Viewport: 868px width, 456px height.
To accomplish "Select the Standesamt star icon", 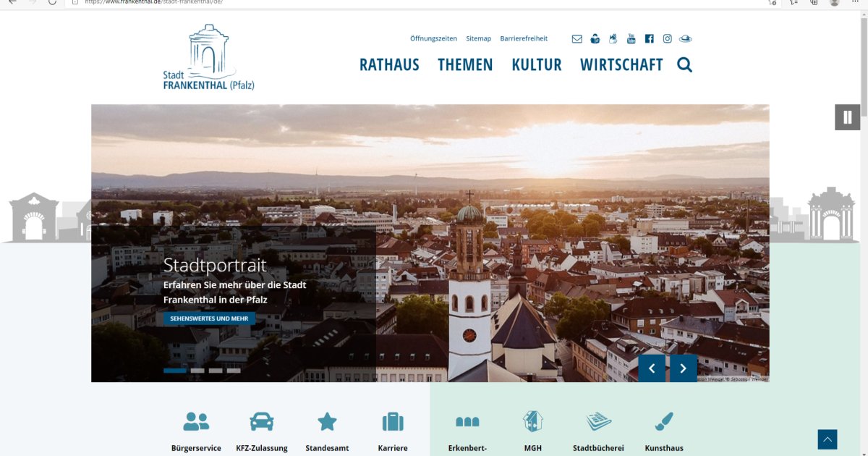I will pos(327,421).
